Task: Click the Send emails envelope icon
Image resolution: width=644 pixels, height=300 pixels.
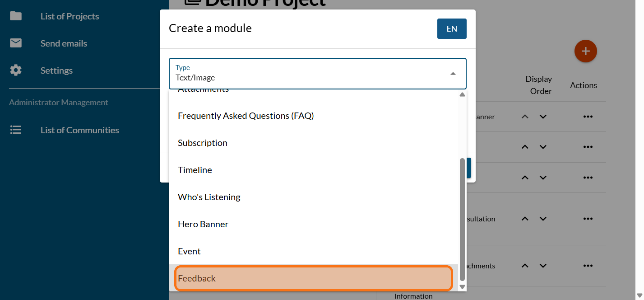Action: 16,43
